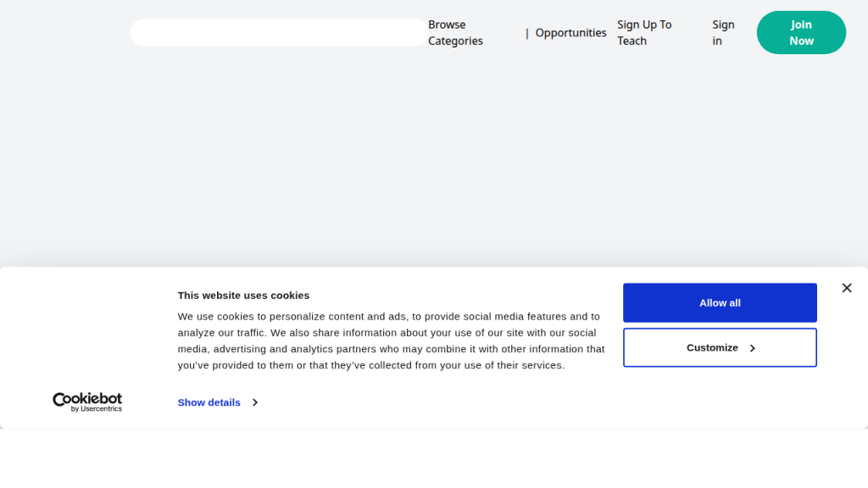This screenshot has width=868, height=488.
Task: Open the Sign in page
Action: coord(723,33)
